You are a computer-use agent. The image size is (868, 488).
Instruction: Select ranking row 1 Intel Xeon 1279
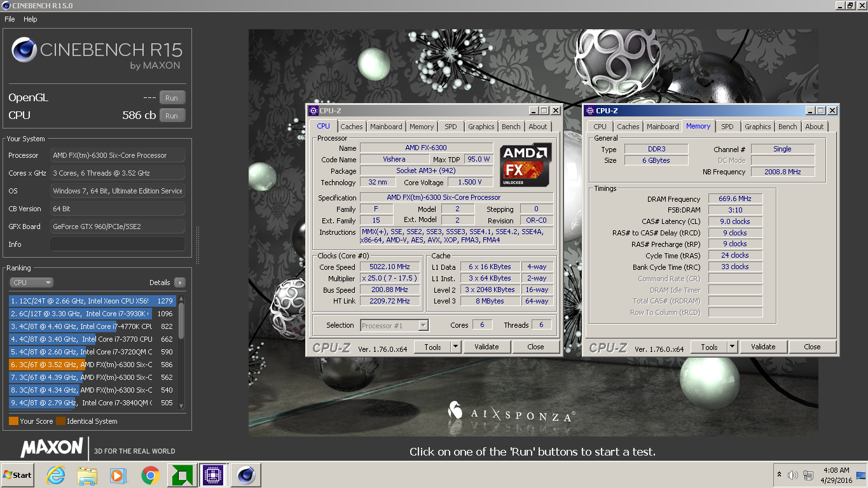(x=92, y=301)
